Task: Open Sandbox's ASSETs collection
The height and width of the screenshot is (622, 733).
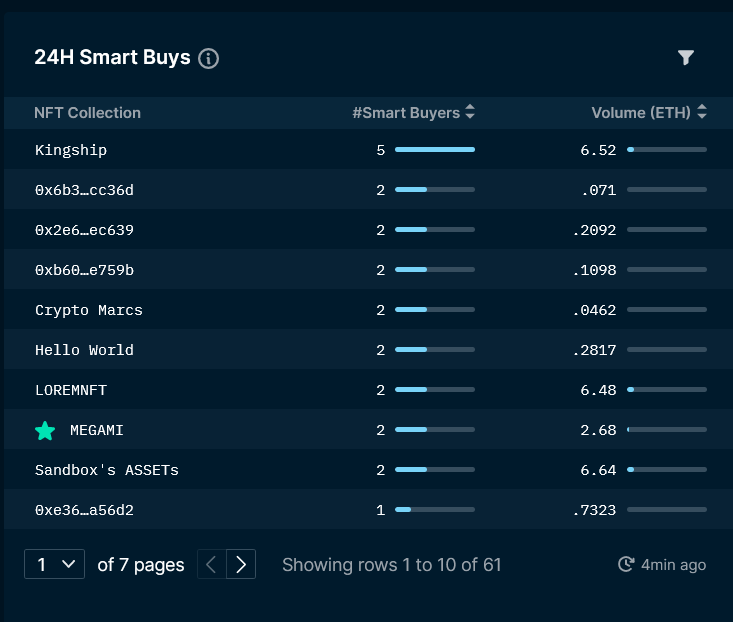Action: click(107, 470)
